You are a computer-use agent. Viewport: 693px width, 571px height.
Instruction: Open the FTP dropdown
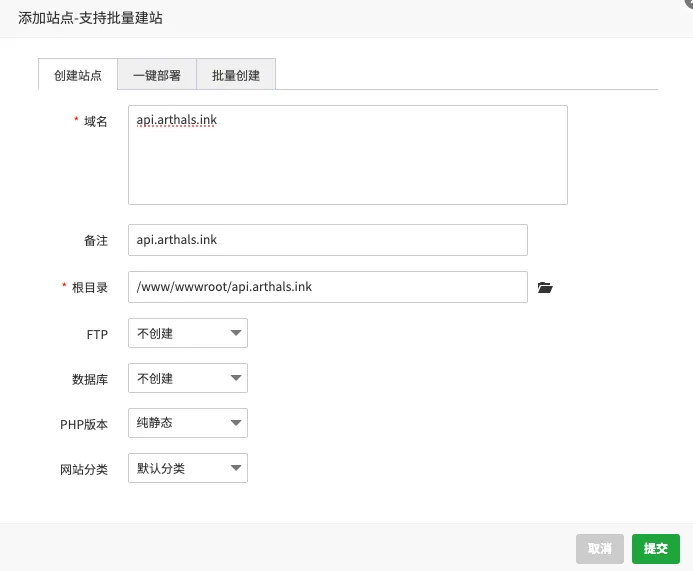click(x=188, y=333)
